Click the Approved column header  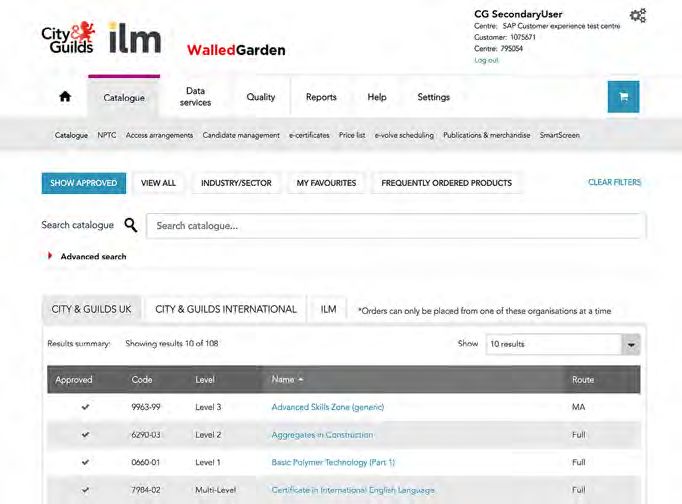click(74, 380)
